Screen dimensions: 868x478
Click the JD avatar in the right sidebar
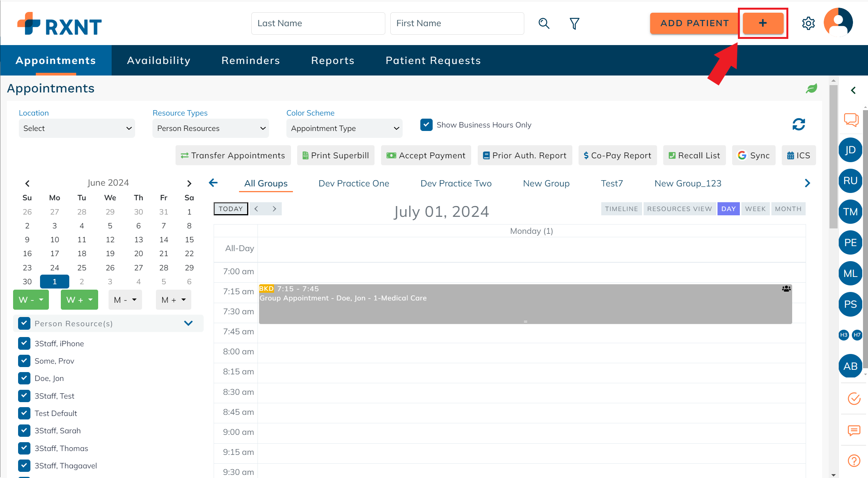(850, 150)
